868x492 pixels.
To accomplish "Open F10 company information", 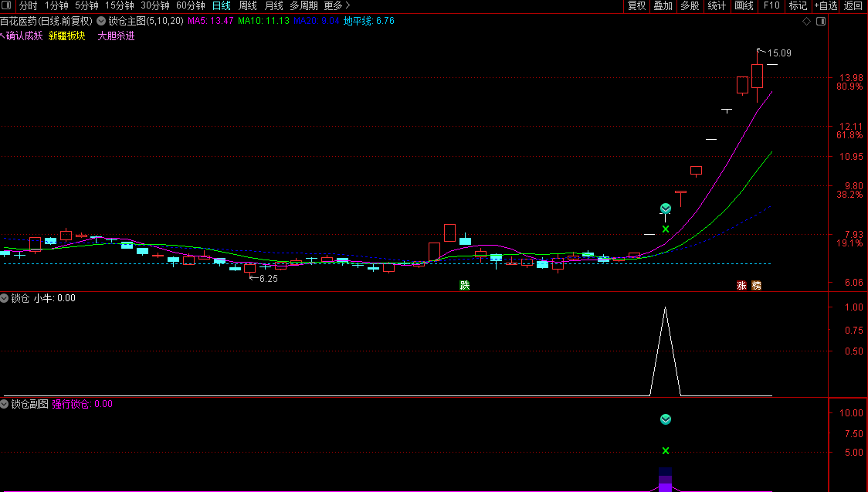I will (771, 5).
